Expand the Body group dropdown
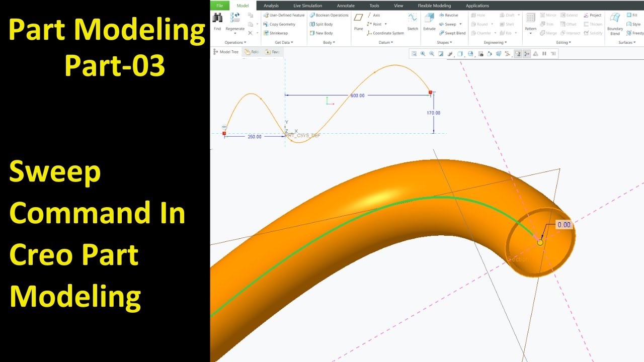Image resolution: width=644 pixels, height=362 pixels. pyautogui.click(x=329, y=42)
